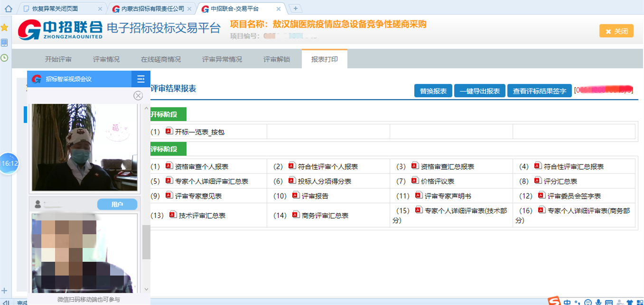
Task: Click 一键导出报表 button
Action: [480, 91]
